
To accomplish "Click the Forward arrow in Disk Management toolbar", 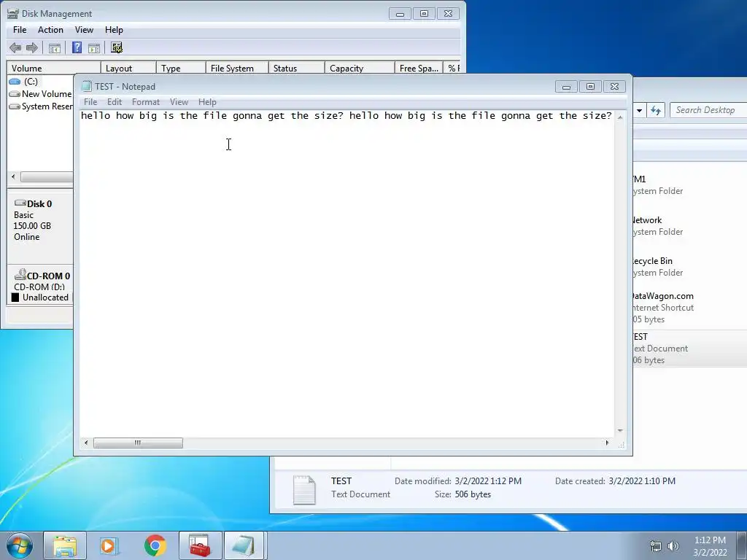I will click(32, 47).
